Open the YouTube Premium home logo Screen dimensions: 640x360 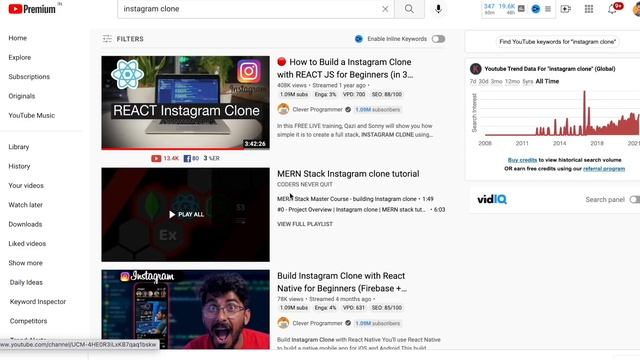(x=32, y=9)
